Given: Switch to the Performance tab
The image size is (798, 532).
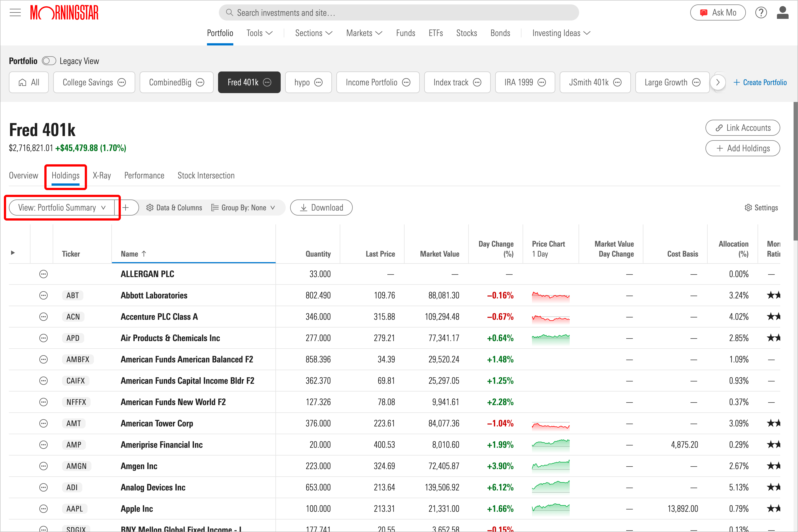Looking at the screenshot, I should 144,175.
